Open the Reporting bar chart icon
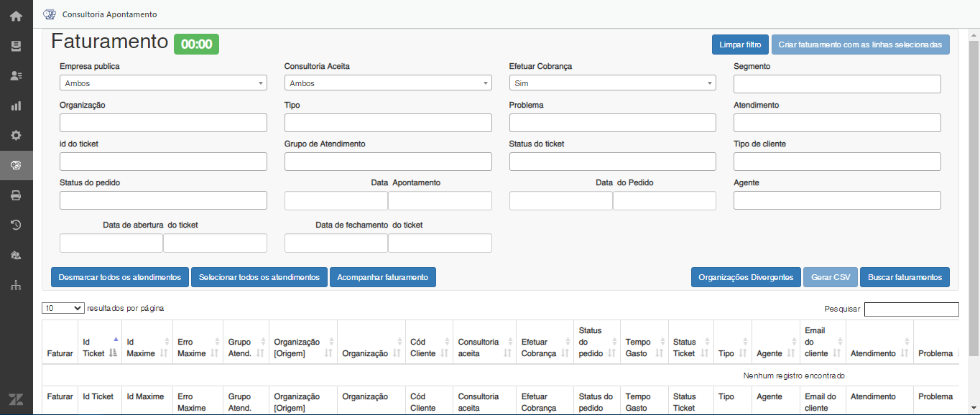 coord(16,106)
